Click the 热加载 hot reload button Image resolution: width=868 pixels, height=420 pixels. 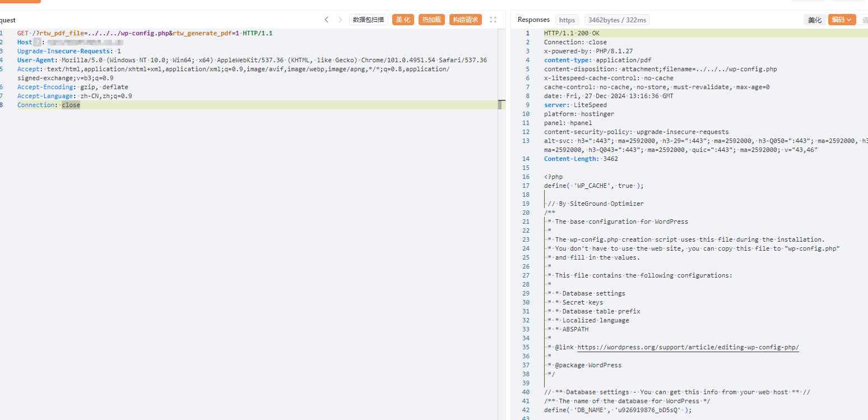pos(431,20)
